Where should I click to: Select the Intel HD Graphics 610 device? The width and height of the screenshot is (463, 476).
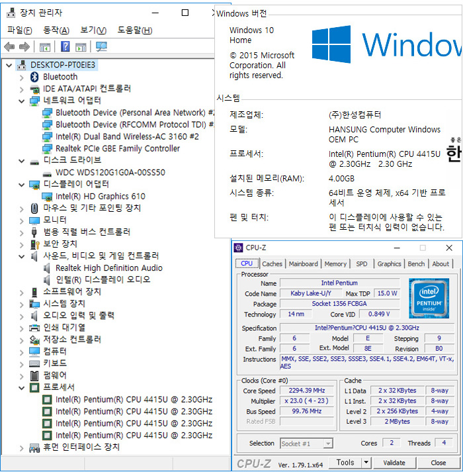(x=100, y=197)
